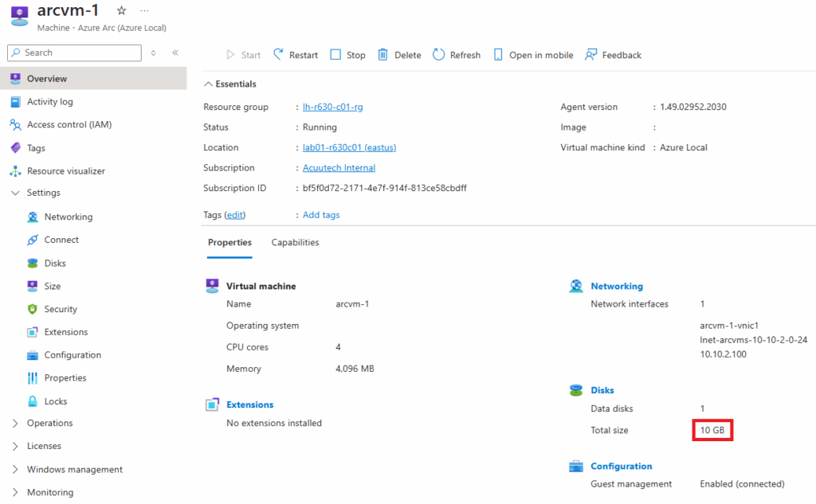Screen dimensions: 816x504
Task: Click the Extensions section icon in Properties
Action: click(212, 404)
